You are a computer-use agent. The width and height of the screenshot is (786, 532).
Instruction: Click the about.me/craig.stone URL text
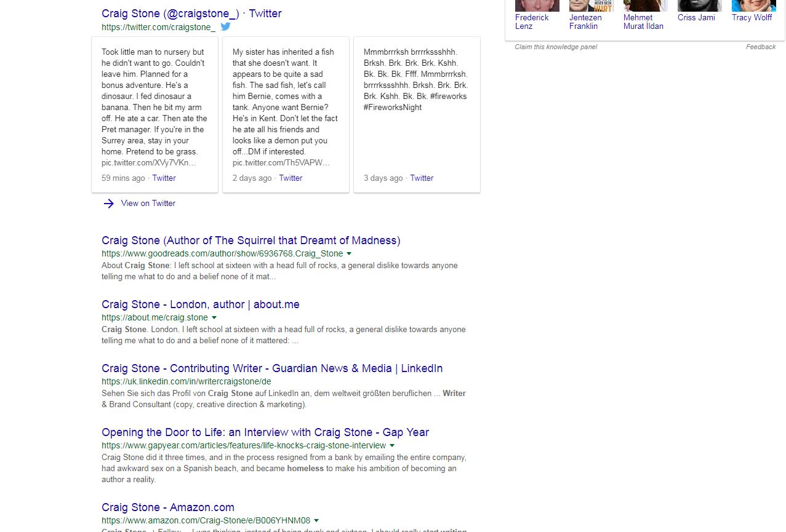click(154, 317)
